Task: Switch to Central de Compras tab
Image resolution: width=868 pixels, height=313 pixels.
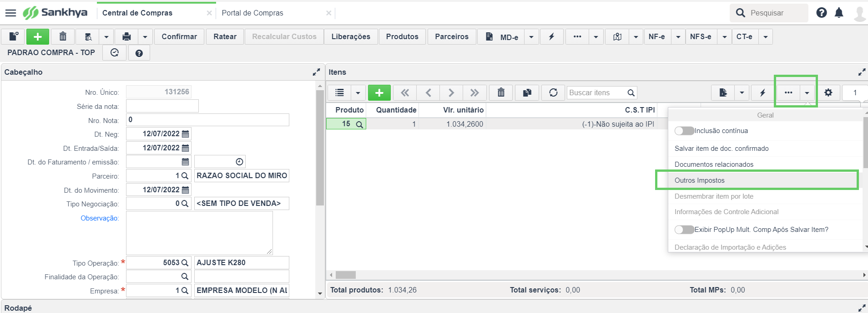Action: point(137,13)
